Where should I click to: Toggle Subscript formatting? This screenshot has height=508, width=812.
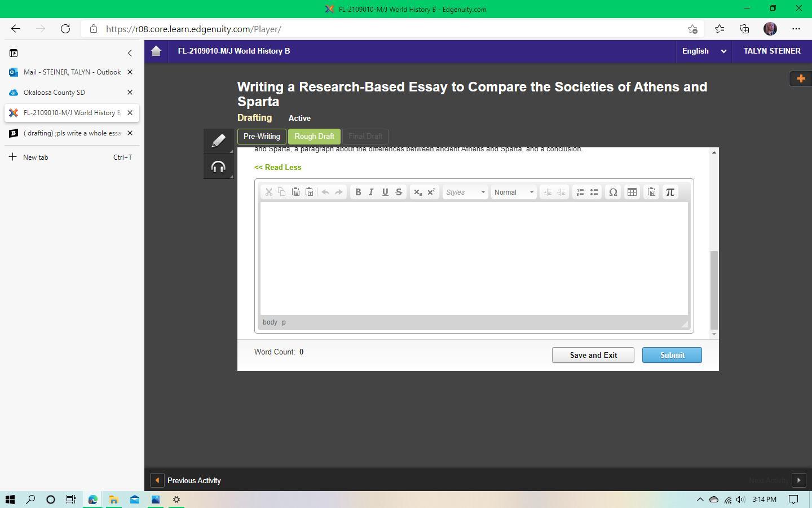[418, 192]
